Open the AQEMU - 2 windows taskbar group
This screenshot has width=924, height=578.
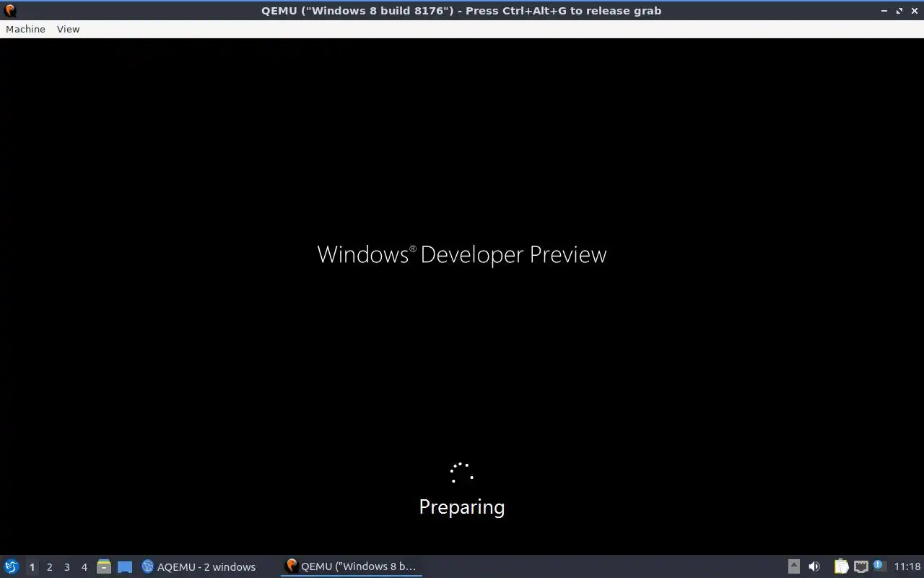[x=199, y=566]
